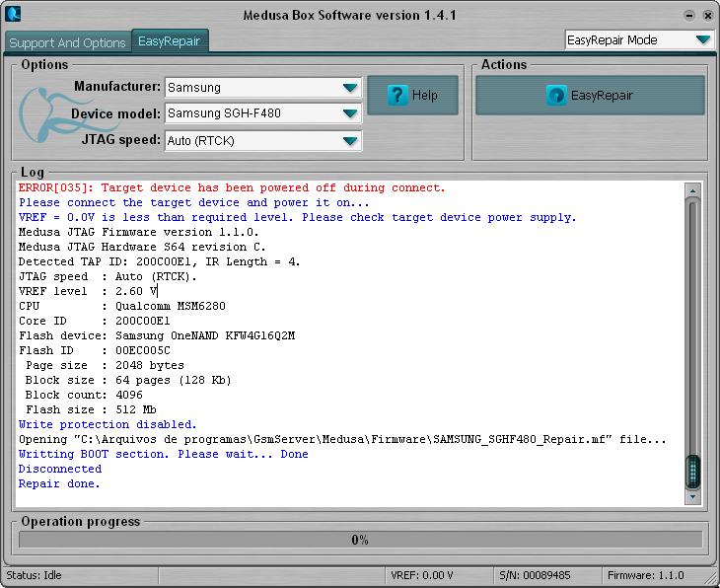Minimize the Medusa Box window
The image size is (720, 588).
coord(688,15)
